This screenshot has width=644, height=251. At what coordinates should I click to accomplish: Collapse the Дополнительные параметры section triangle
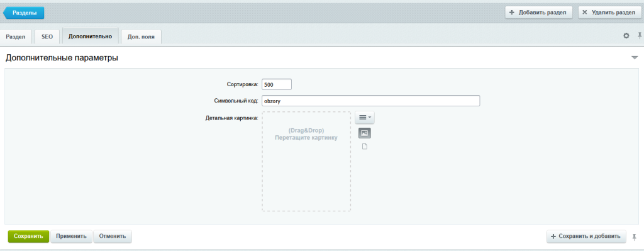point(635,58)
